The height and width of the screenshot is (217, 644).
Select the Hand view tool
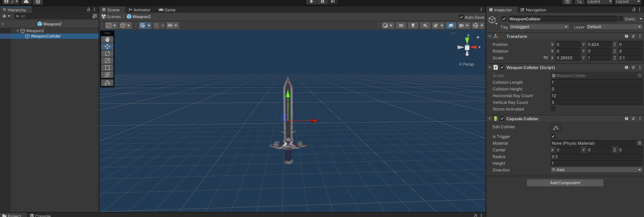(107, 40)
